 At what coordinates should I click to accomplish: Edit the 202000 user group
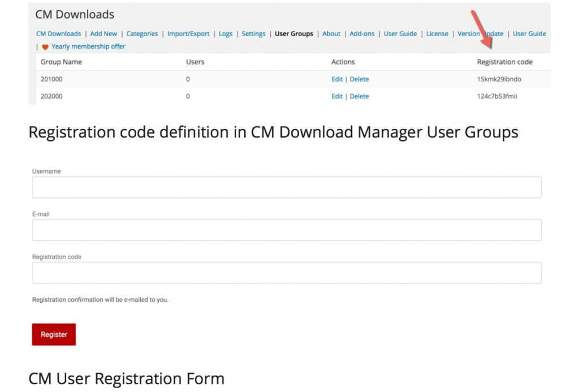[337, 96]
